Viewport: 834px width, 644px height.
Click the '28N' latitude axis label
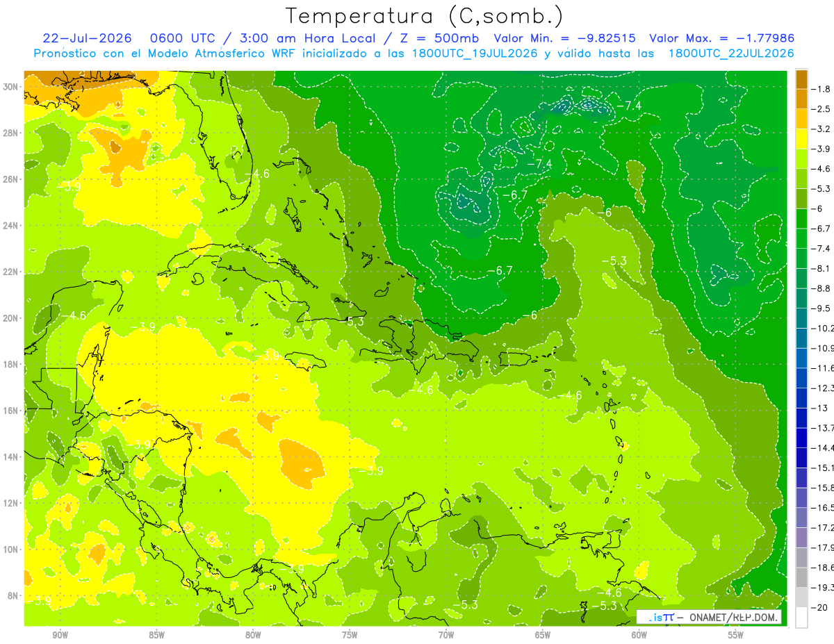[10, 133]
